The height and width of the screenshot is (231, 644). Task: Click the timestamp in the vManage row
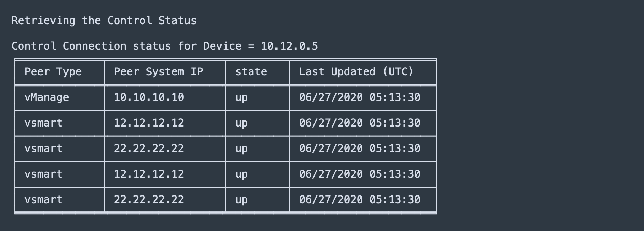click(360, 97)
